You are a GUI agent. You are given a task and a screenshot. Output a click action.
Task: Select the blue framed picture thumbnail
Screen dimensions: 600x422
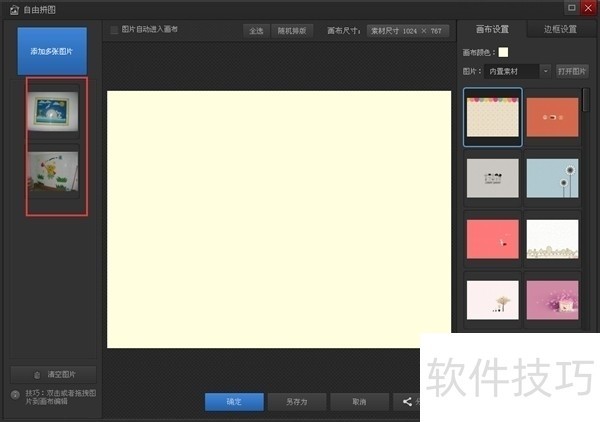(x=53, y=111)
